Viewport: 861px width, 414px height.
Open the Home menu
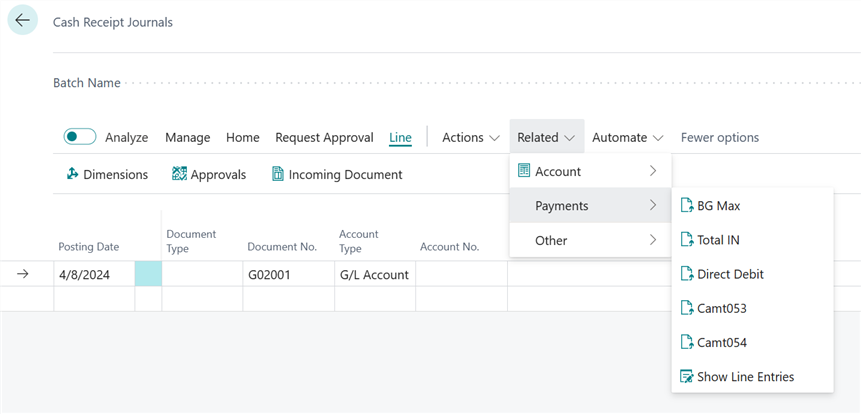point(243,137)
